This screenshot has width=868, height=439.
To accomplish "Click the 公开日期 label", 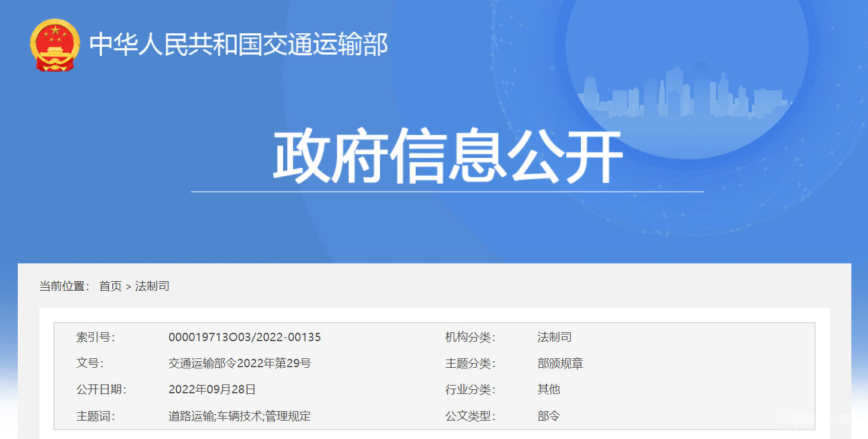I will click(x=101, y=389).
